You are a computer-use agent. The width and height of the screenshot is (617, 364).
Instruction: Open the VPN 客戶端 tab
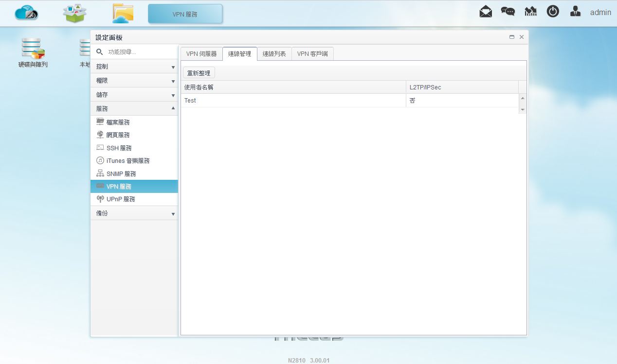[x=312, y=54]
